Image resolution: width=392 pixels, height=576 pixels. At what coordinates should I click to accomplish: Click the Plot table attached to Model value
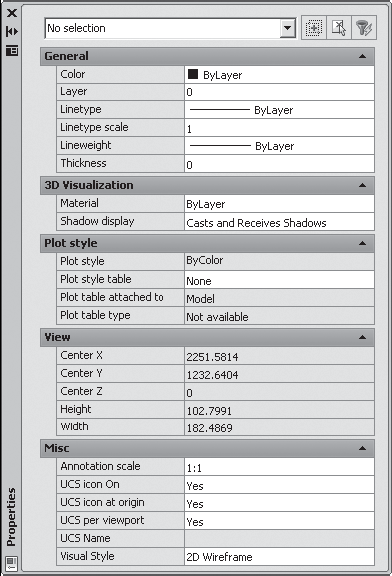(x=279, y=298)
